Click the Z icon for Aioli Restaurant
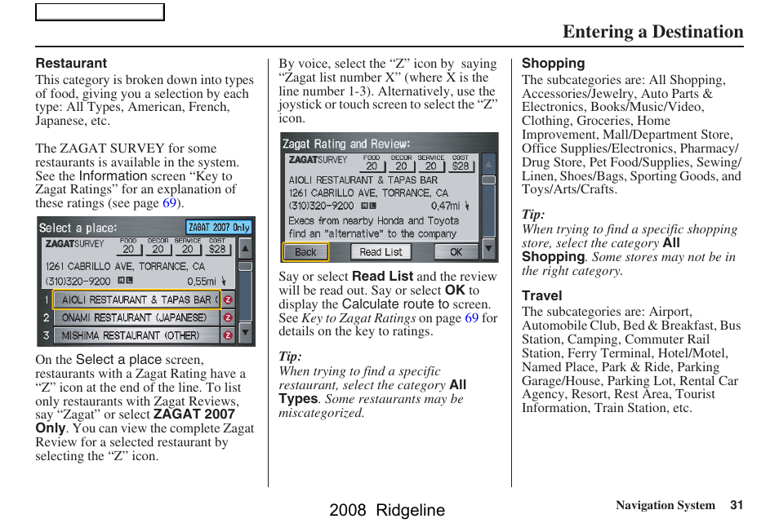Image resolution: width=779 pixels, height=532 pixels. click(x=228, y=299)
